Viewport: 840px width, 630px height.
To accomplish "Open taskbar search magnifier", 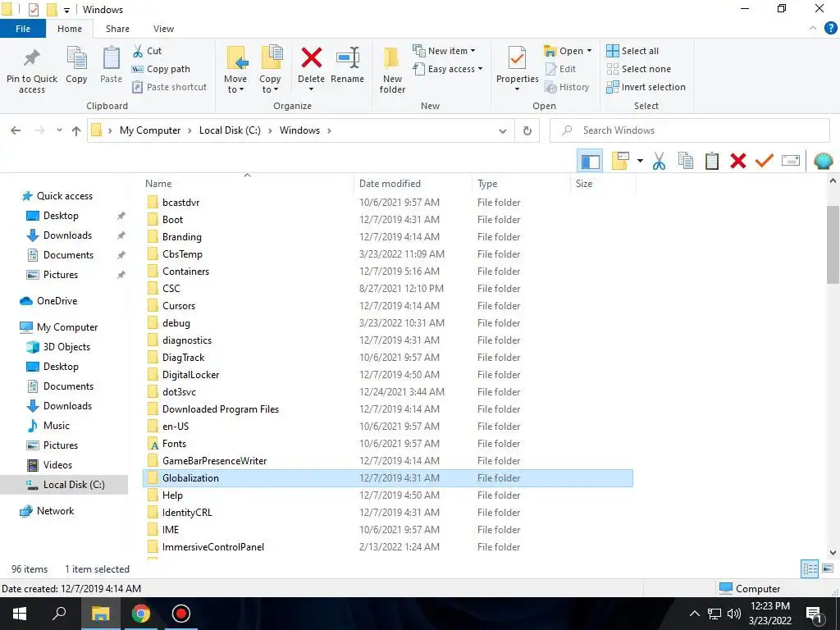I will 59,614.
